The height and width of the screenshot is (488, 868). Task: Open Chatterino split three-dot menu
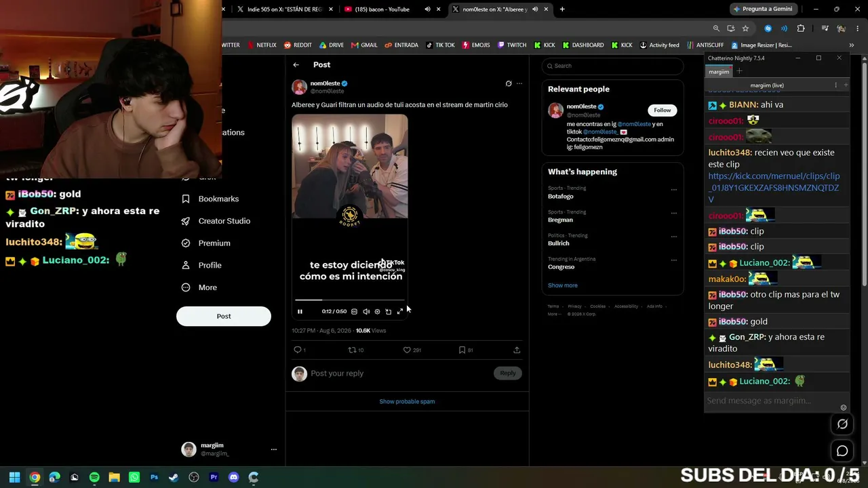pyautogui.click(x=835, y=85)
